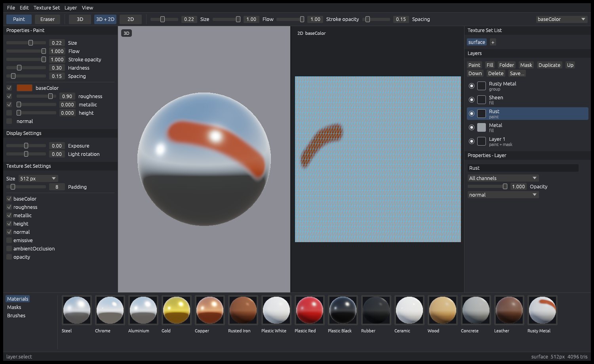Open the All channels dropdown
This screenshot has height=364, width=594.
[x=503, y=178]
